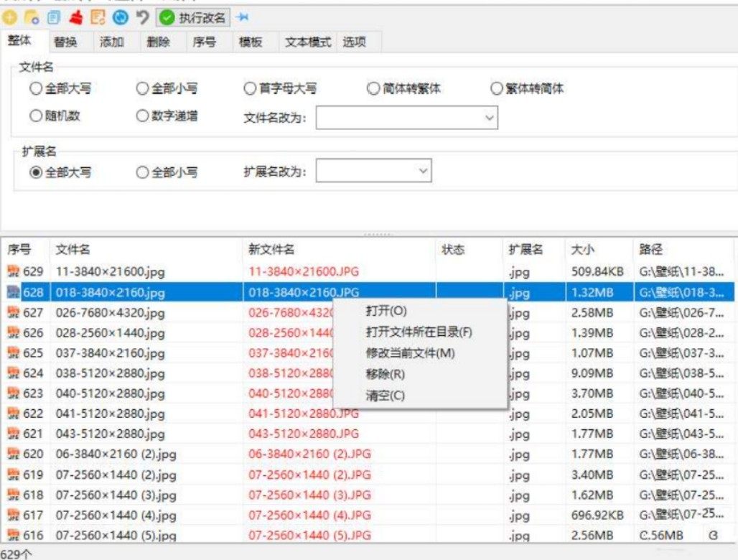
Task: Switch to the 替换 tab
Action: [x=65, y=42]
